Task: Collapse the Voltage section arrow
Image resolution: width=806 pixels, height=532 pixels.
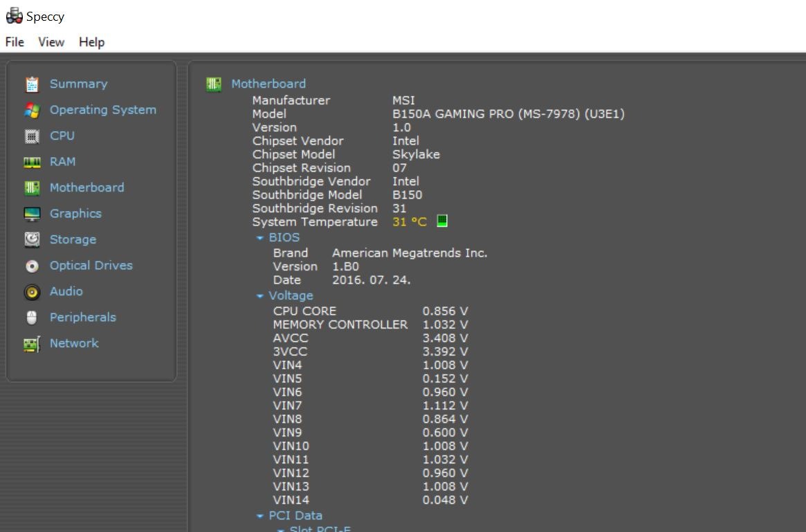Action: [x=259, y=295]
